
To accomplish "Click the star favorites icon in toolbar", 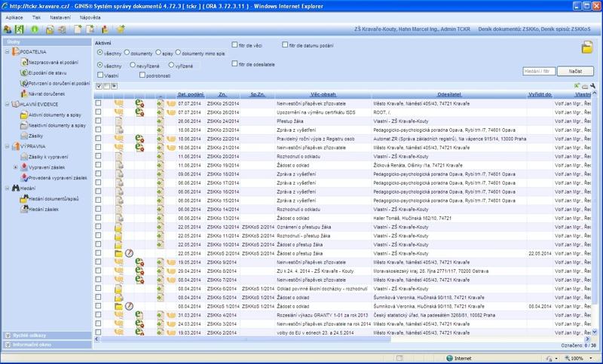I will pyautogui.click(x=120, y=29).
